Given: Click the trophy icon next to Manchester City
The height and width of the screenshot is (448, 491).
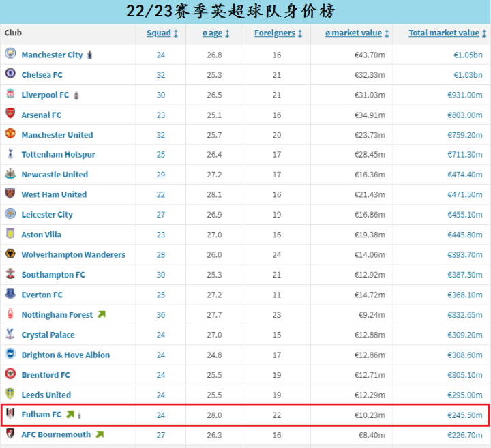Looking at the screenshot, I should click(x=90, y=55).
